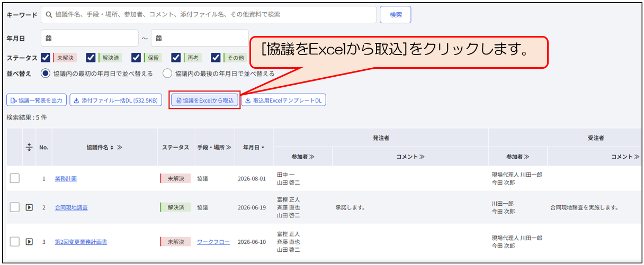Image resolution: width=644 pixels, height=265 pixels.
Task: Click the 未解決 status badge in row 1
Action: coord(175,179)
